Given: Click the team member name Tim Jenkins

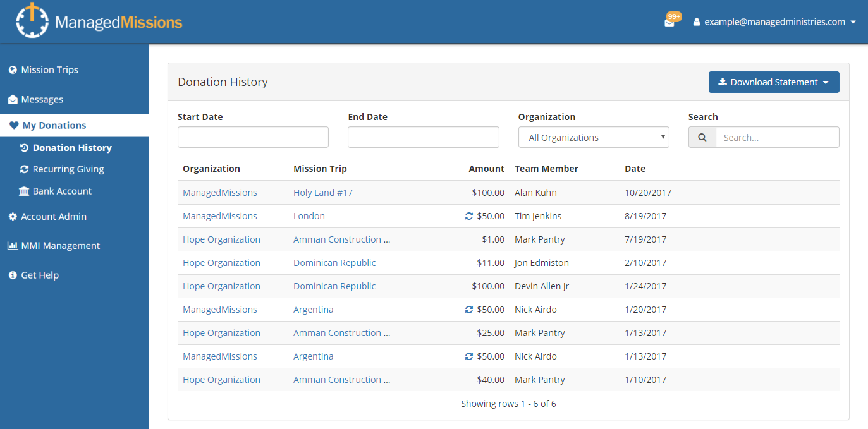Looking at the screenshot, I should click(538, 216).
